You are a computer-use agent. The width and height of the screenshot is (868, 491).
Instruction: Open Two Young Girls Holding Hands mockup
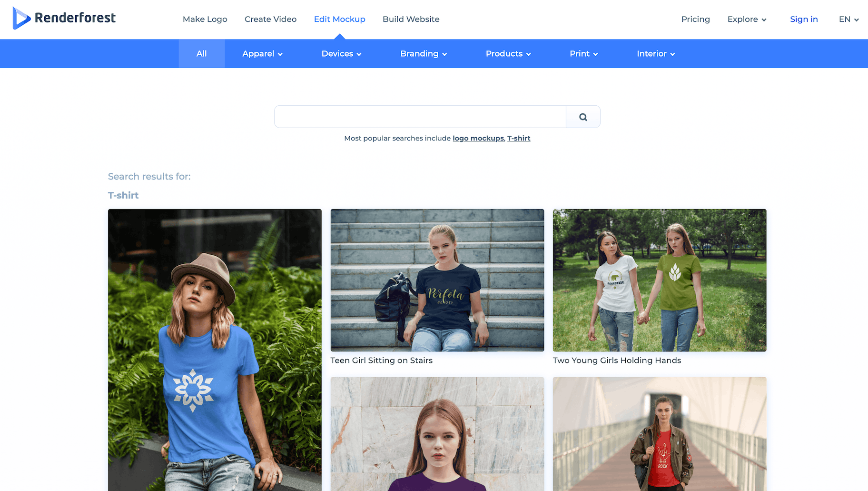(x=659, y=281)
